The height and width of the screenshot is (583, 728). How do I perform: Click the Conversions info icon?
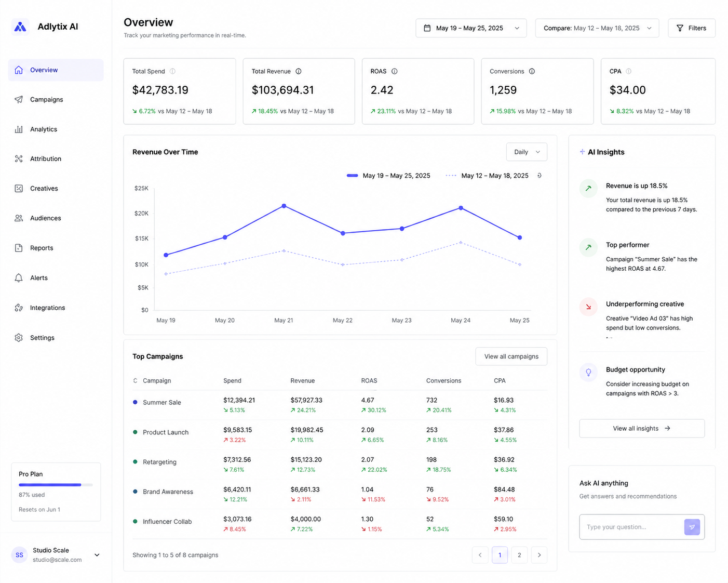[532, 71]
